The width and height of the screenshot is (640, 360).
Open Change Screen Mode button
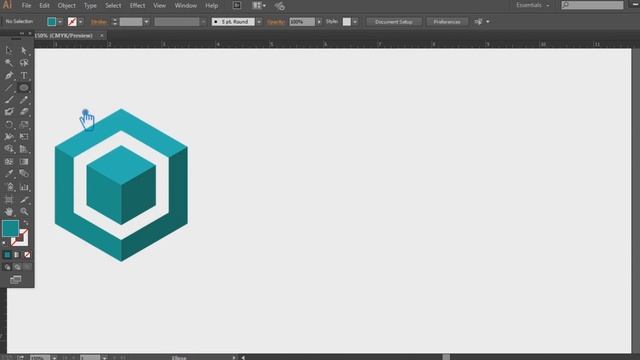click(16, 280)
